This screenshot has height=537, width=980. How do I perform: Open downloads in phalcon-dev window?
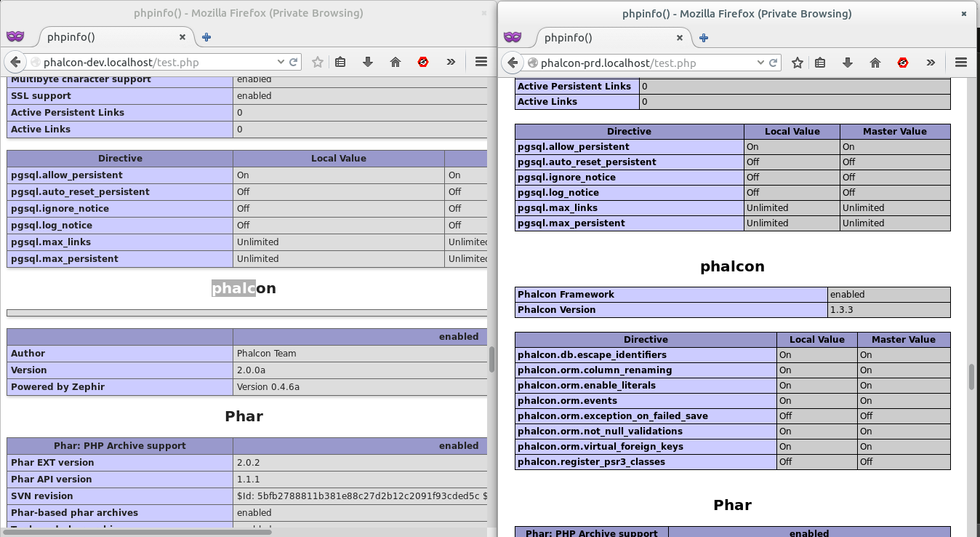(x=368, y=63)
